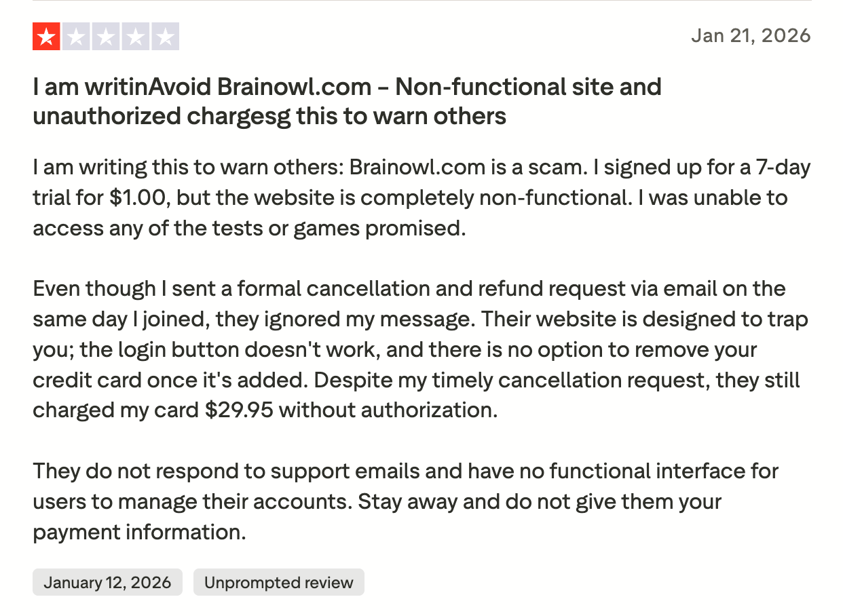Click "access any of the tests or games promised" line

[249, 228]
